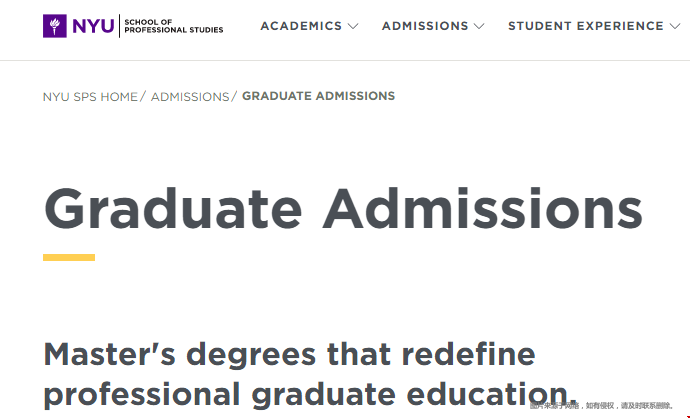Open the Admissions navigation menu
This screenshot has height=418, width=690.
coord(425,26)
